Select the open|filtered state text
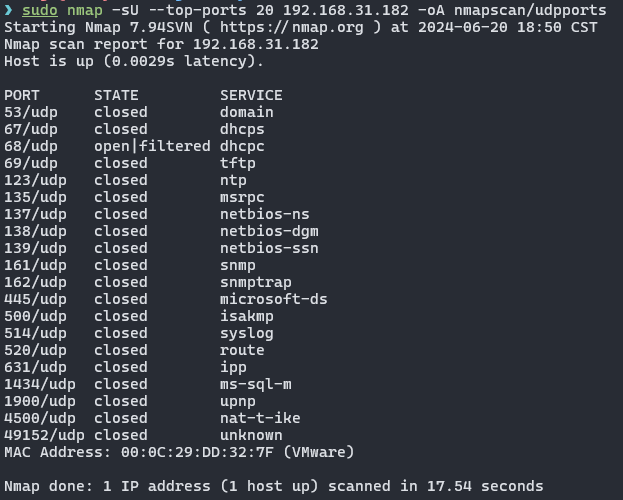623x500 pixels. (x=152, y=146)
